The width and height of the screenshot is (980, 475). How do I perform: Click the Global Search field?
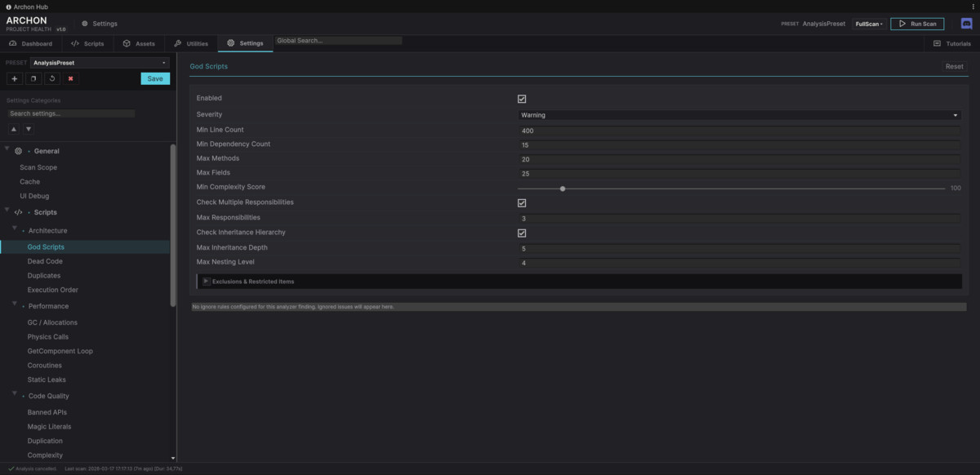coord(338,40)
